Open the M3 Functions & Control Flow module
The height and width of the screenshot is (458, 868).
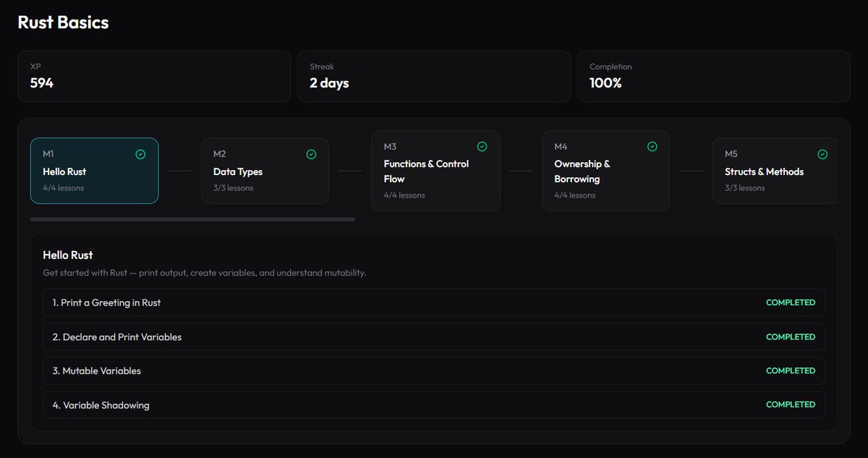pos(435,171)
